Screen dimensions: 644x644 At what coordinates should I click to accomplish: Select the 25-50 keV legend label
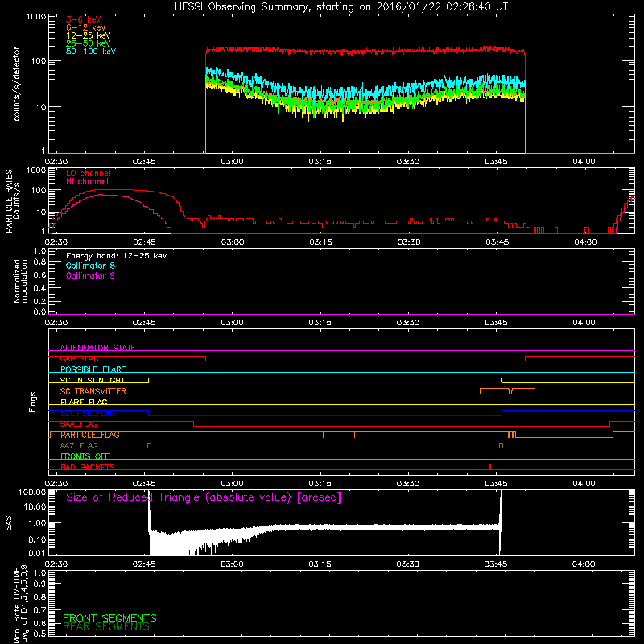tap(88, 43)
